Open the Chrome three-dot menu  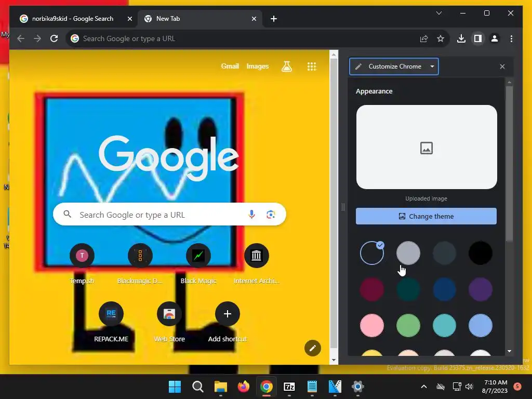(x=511, y=38)
